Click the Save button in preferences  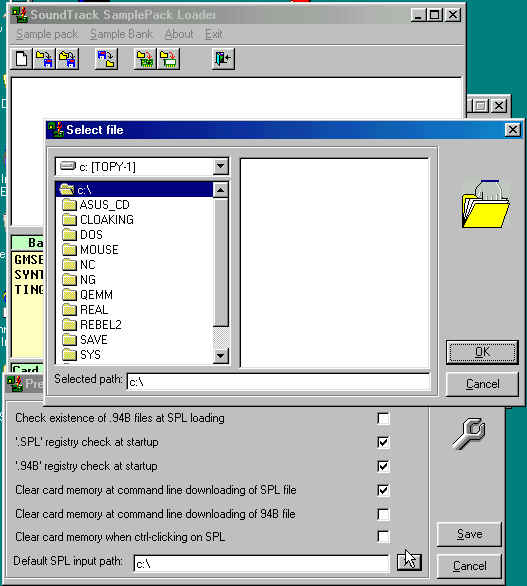(469, 534)
